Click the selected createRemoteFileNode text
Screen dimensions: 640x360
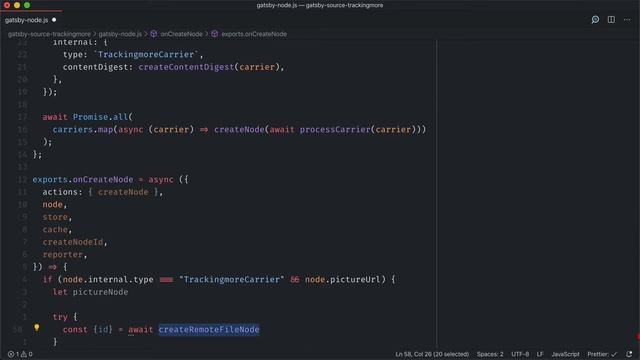209,329
